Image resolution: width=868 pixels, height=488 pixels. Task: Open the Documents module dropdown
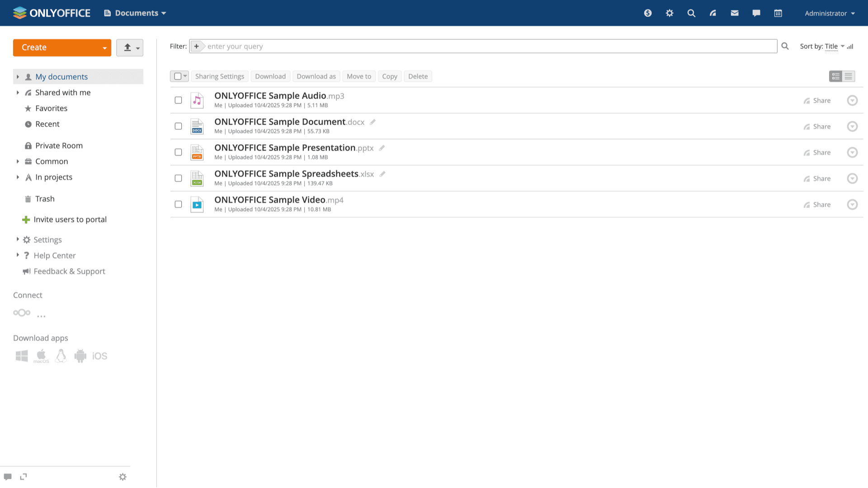coord(135,13)
